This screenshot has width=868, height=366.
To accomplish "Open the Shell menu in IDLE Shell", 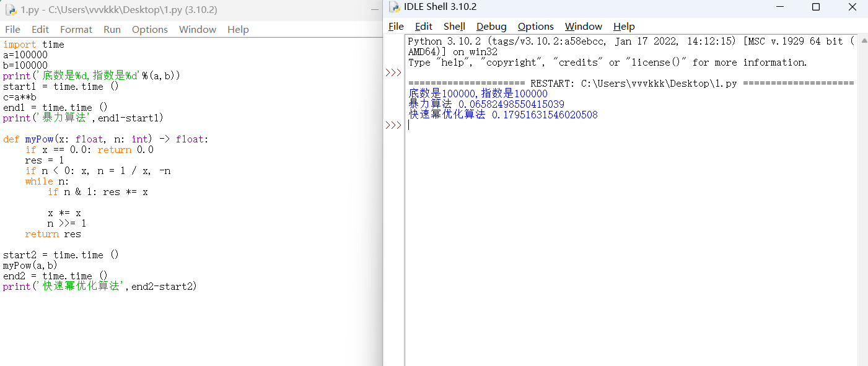I will coord(454,26).
